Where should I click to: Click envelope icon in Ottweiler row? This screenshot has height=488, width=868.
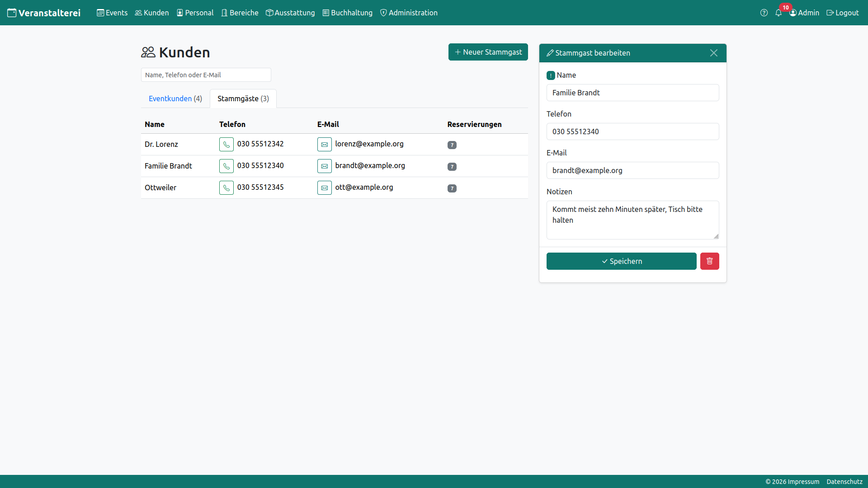(x=325, y=188)
